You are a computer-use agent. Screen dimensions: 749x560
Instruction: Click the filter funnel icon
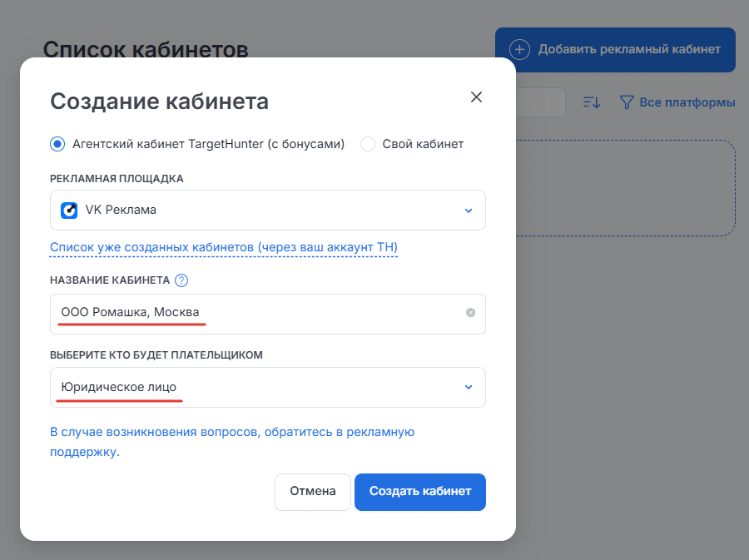[627, 102]
